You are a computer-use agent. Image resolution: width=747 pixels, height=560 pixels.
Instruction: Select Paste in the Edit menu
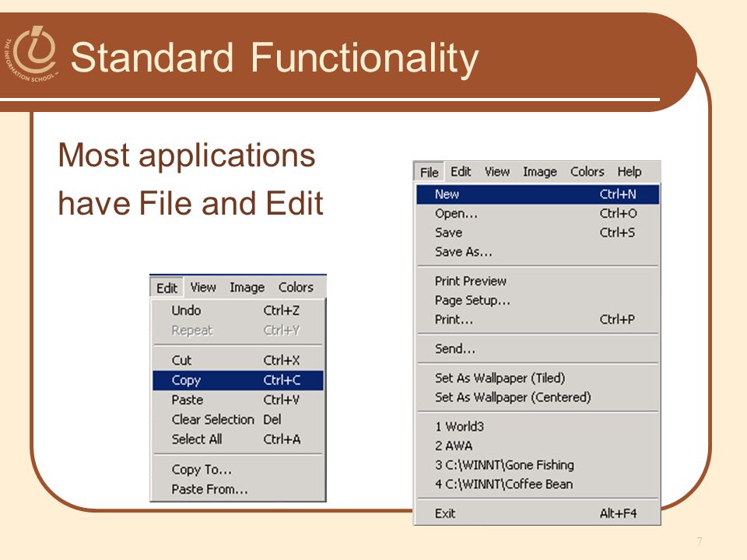[x=238, y=400]
